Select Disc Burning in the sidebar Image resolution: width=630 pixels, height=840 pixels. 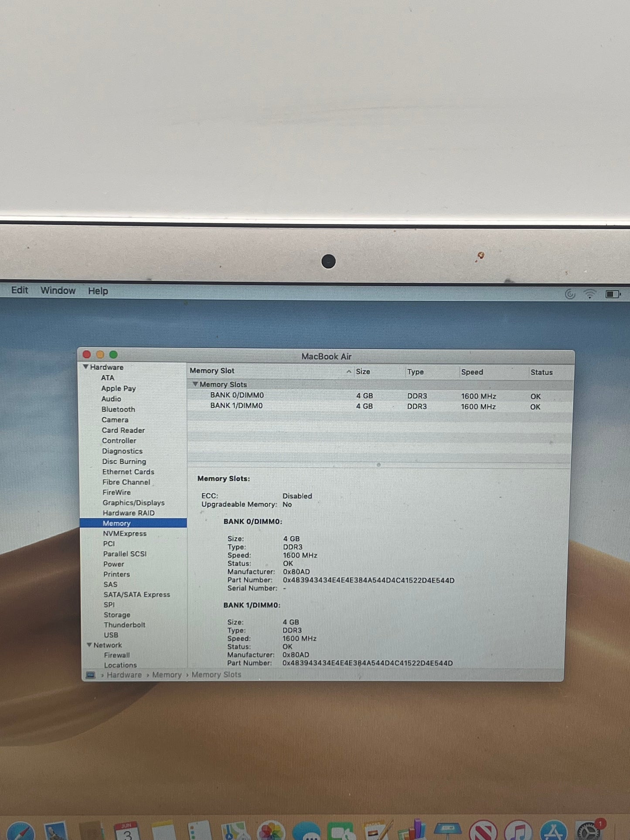point(124,461)
